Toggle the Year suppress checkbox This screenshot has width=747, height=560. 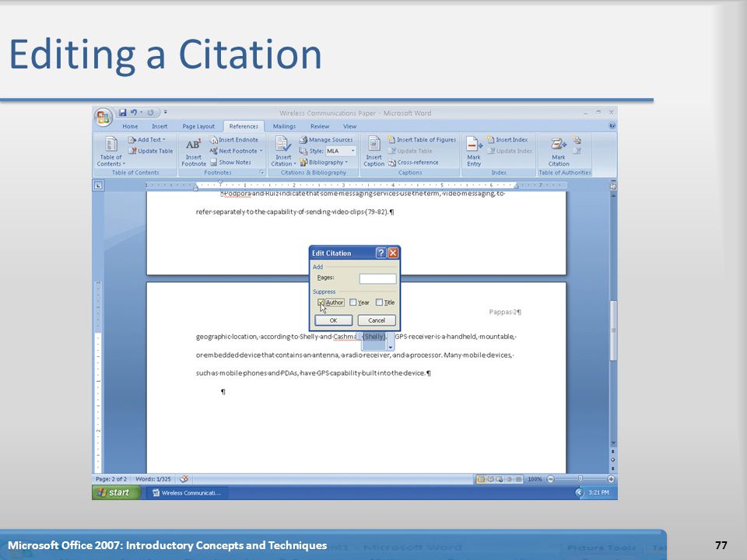pyautogui.click(x=352, y=303)
